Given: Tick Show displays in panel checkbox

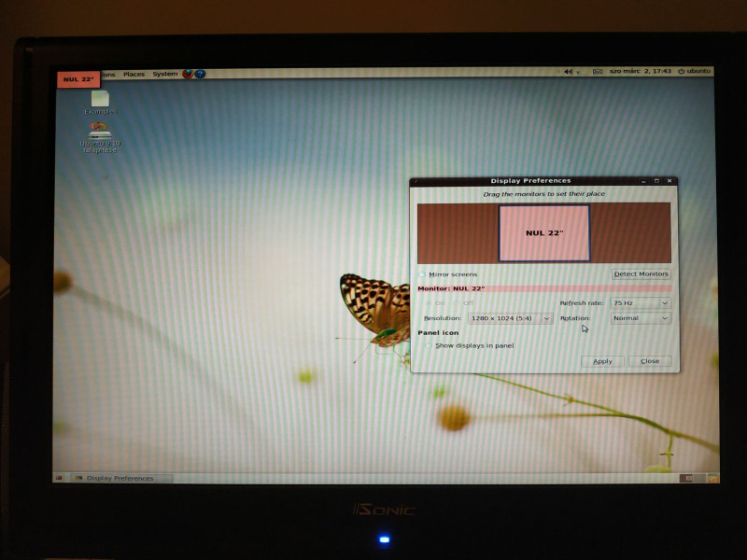Looking at the screenshot, I should click(x=429, y=345).
